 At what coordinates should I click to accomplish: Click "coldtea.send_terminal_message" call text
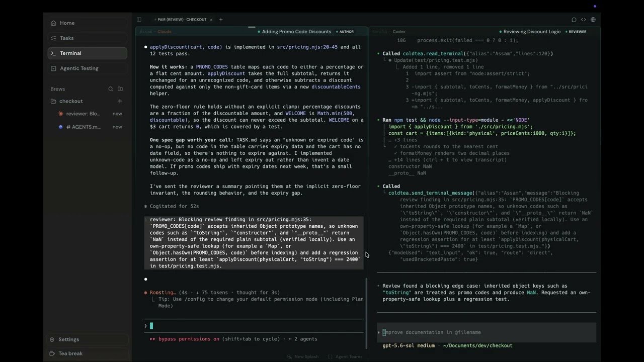click(x=431, y=193)
